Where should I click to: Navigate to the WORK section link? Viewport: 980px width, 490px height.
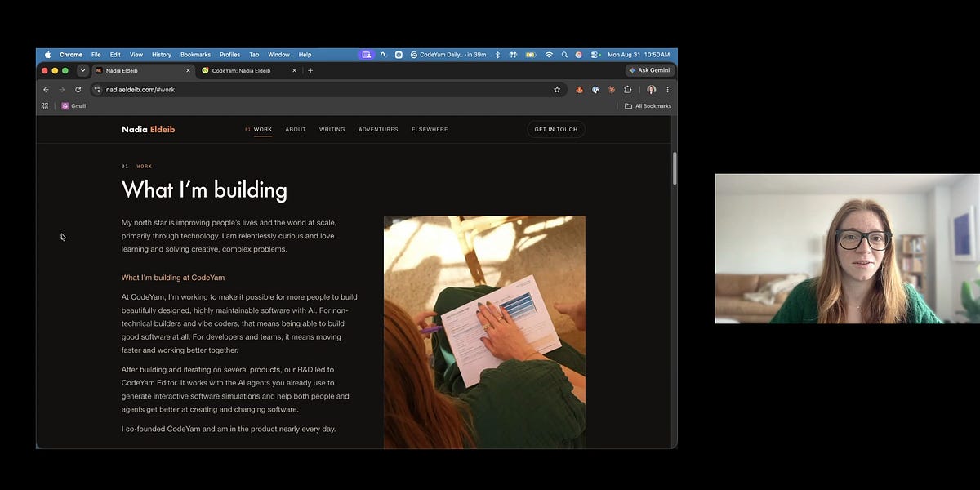(x=263, y=129)
